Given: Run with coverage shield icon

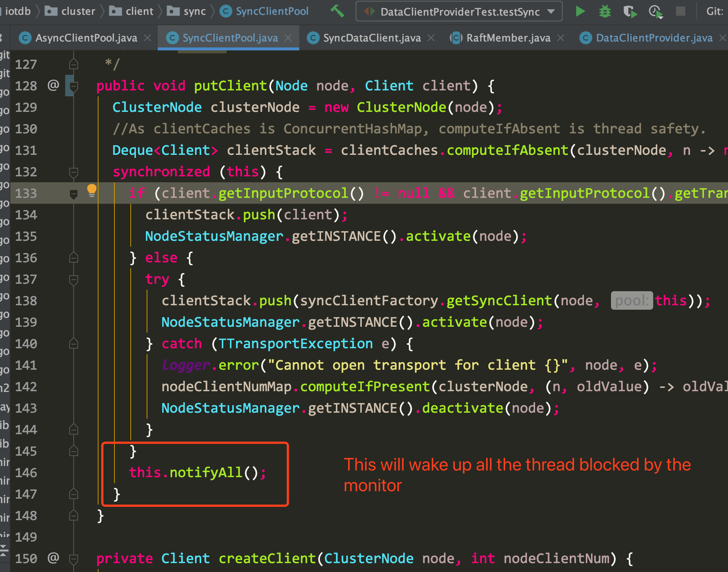Looking at the screenshot, I should pyautogui.click(x=630, y=11).
